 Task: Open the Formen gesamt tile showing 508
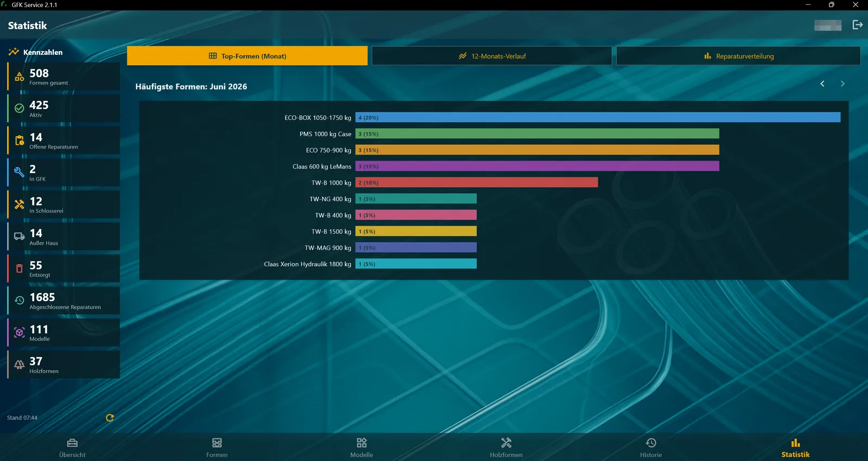(x=63, y=76)
